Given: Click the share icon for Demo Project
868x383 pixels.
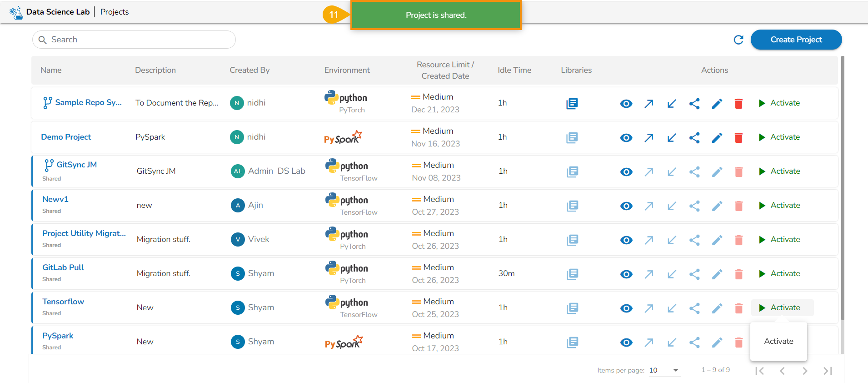Looking at the screenshot, I should (694, 137).
